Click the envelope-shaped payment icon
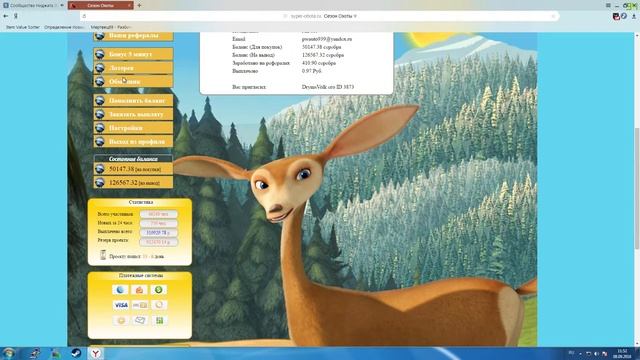The width and height of the screenshot is (640, 360). pos(140,320)
